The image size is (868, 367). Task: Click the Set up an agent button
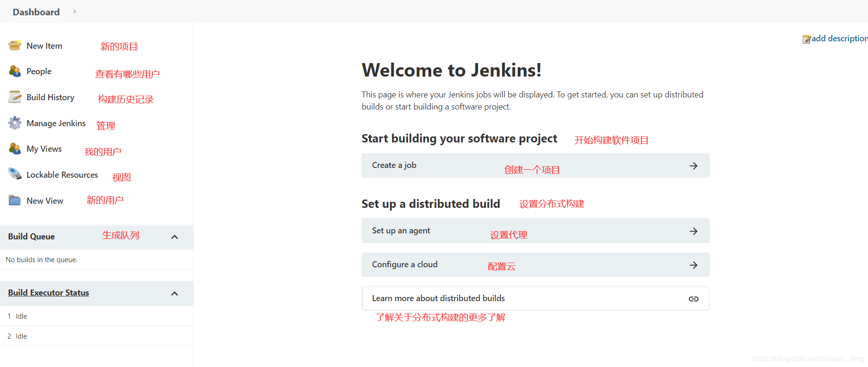click(x=535, y=231)
